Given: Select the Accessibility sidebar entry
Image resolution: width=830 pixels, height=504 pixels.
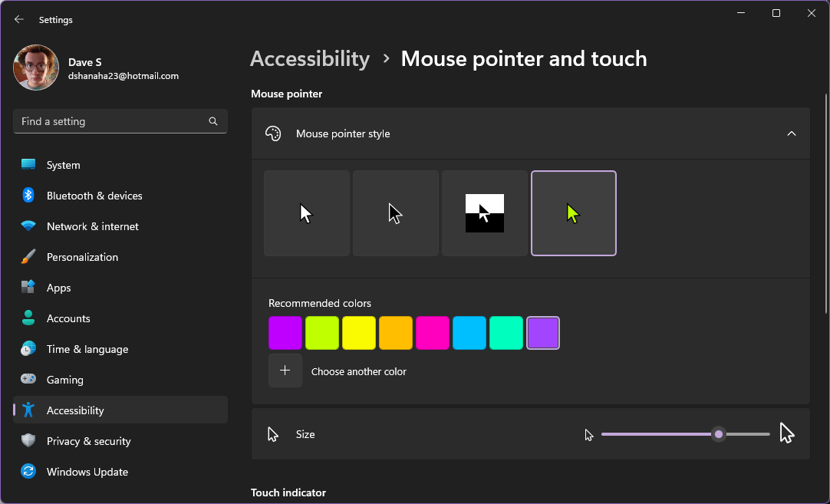Looking at the screenshot, I should pyautogui.click(x=74, y=410).
